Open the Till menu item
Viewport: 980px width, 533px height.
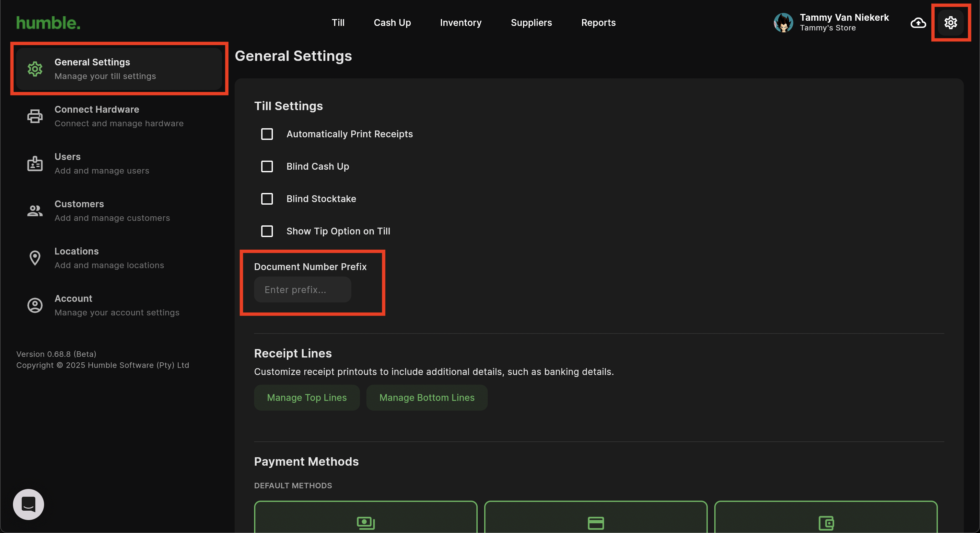[x=338, y=23]
